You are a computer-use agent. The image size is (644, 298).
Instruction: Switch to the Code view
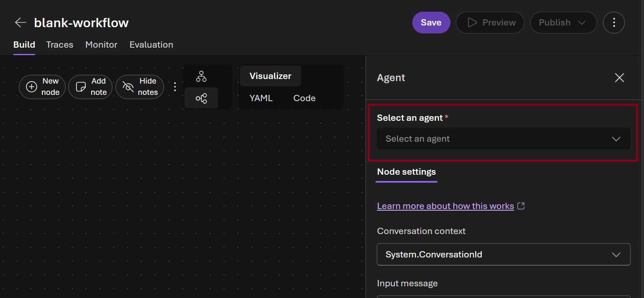(x=304, y=98)
